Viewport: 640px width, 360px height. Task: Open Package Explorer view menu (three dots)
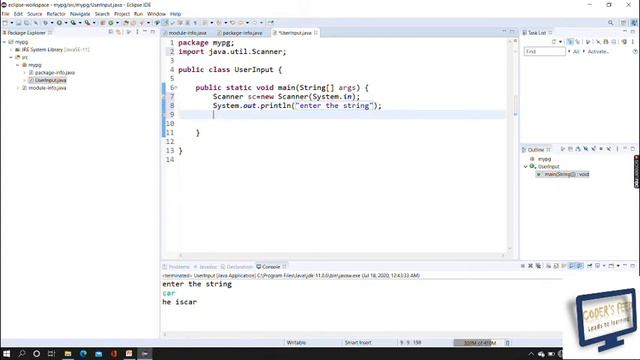[137, 32]
